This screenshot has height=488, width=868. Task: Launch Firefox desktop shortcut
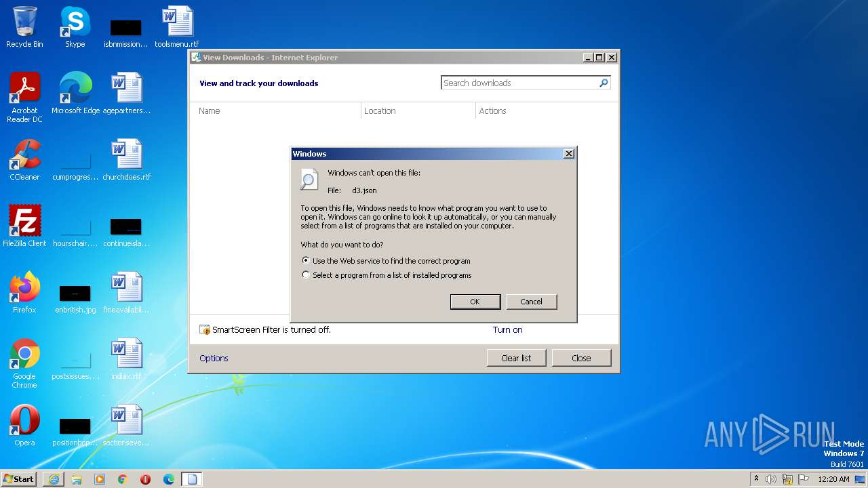tap(24, 293)
